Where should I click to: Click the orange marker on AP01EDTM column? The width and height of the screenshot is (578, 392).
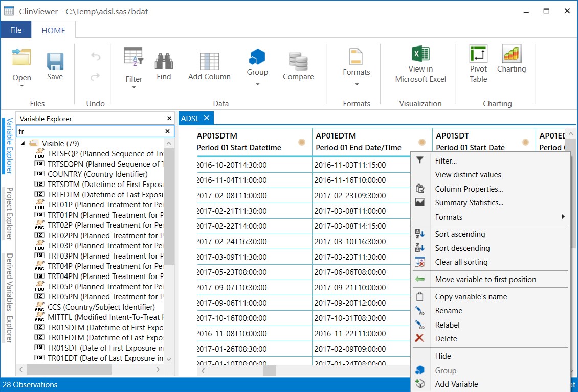point(421,142)
